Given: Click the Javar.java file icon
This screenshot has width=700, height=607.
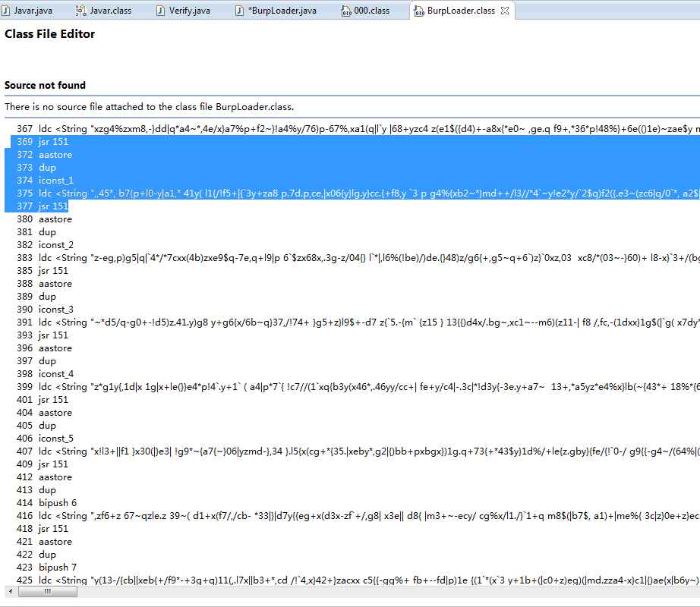Looking at the screenshot, I should (6, 11).
